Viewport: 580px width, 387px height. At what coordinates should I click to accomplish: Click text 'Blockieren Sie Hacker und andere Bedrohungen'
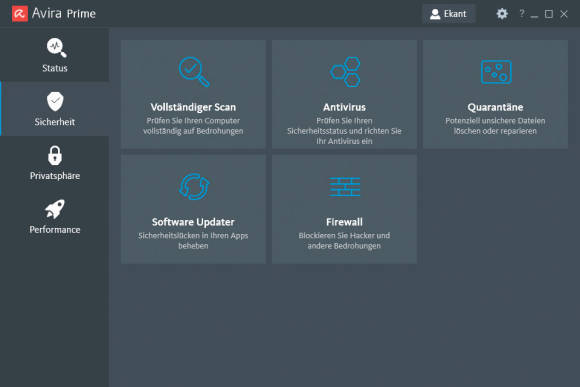pyautogui.click(x=344, y=240)
